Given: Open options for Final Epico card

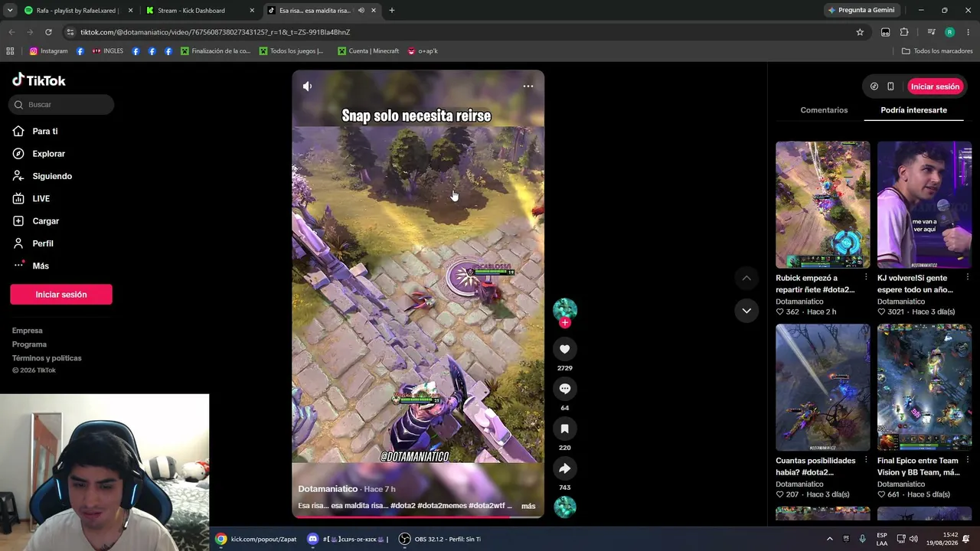Looking at the screenshot, I should [967, 461].
